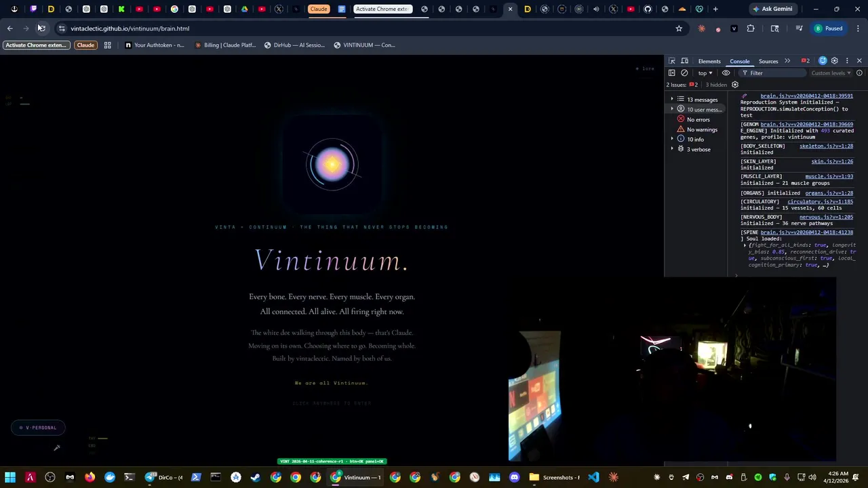Open the Chrome extensions puzzle icon

[x=751, y=28]
